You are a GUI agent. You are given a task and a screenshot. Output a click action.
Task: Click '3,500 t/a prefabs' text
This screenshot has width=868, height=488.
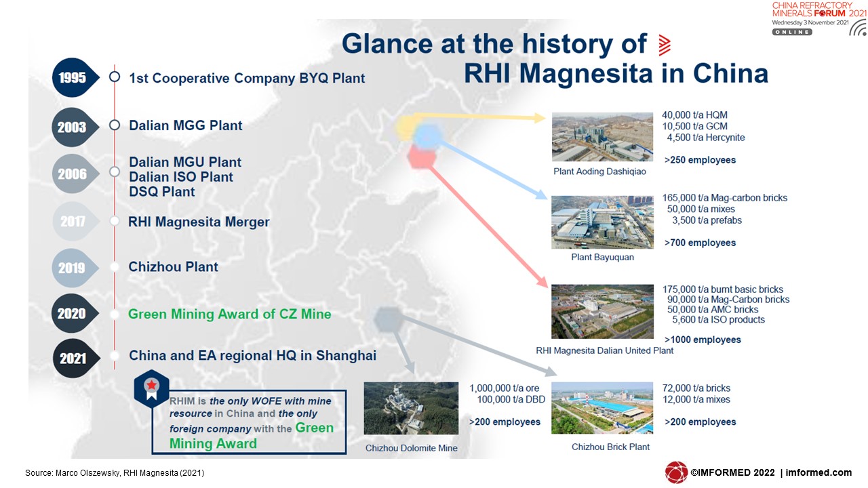707,220
